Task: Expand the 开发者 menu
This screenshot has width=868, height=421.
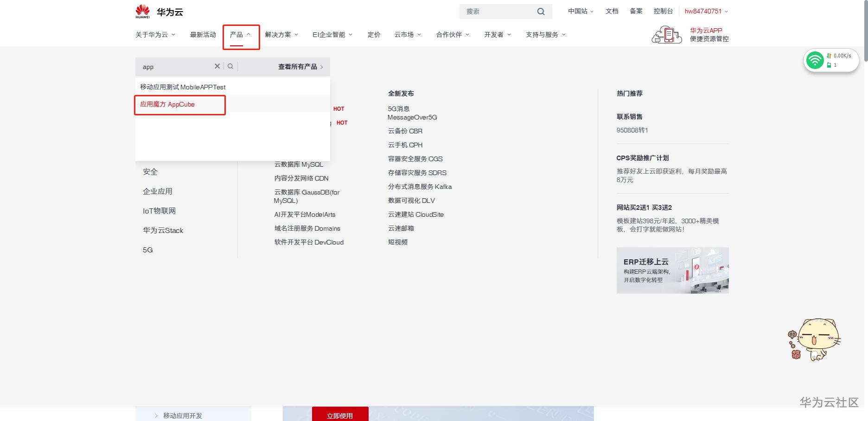Action: (498, 35)
